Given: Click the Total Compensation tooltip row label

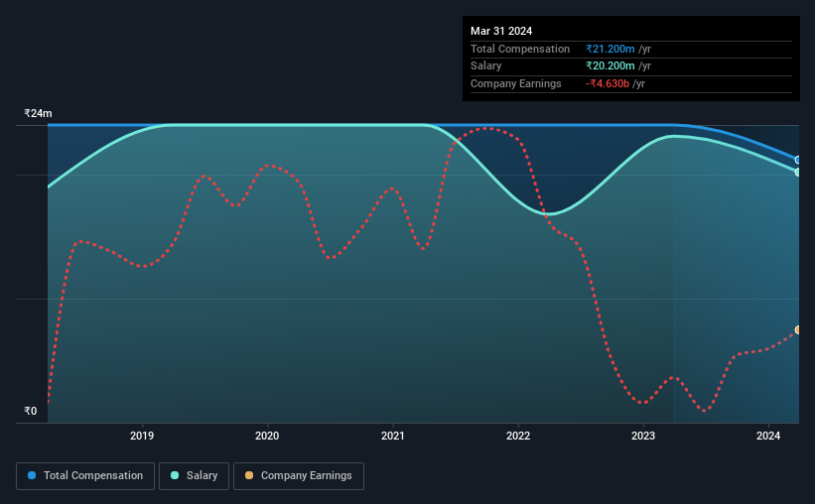Looking at the screenshot, I should [x=520, y=49].
